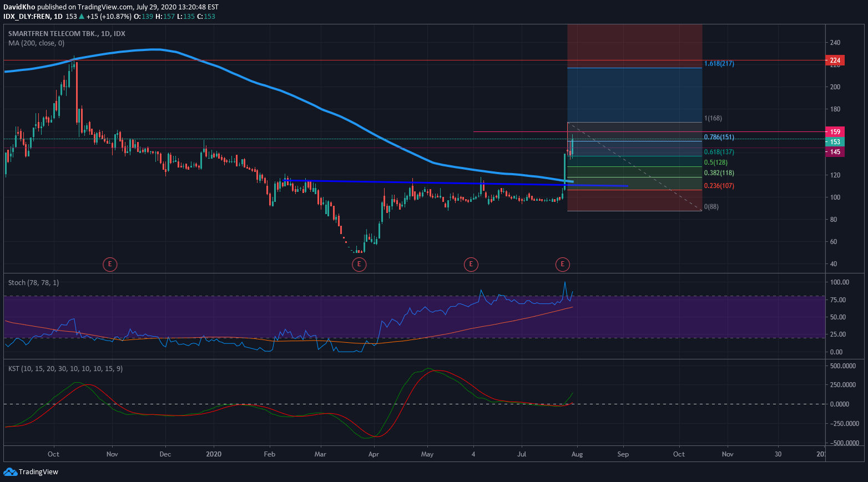This screenshot has height=482, width=868.
Task: Click the 1.618(217) Fibonacci level label
Action: (x=719, y=64)
